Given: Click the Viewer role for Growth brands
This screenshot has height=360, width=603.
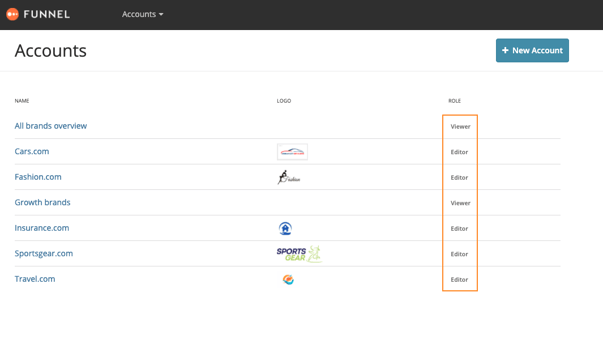Looking at the screenshot, I should [460, 203].
